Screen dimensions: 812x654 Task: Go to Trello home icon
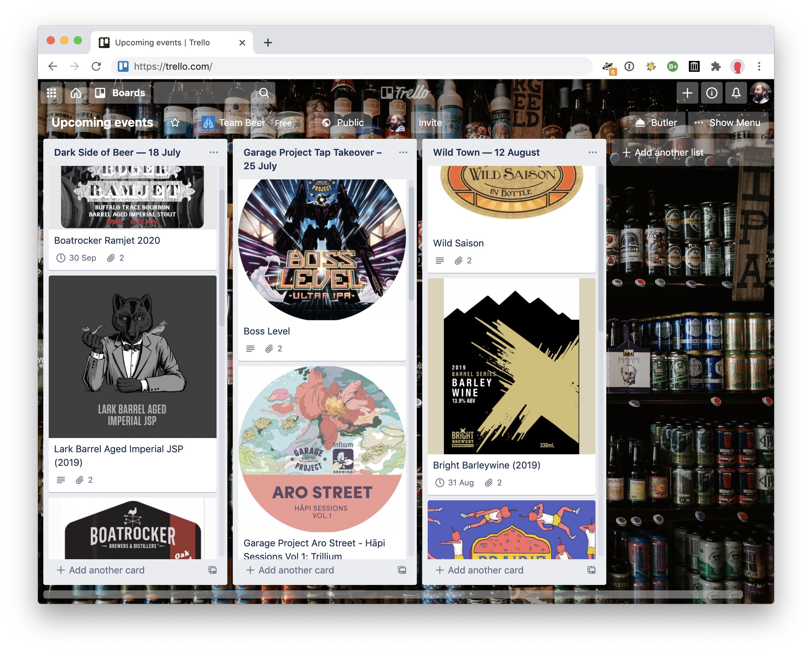click(76, 93)
